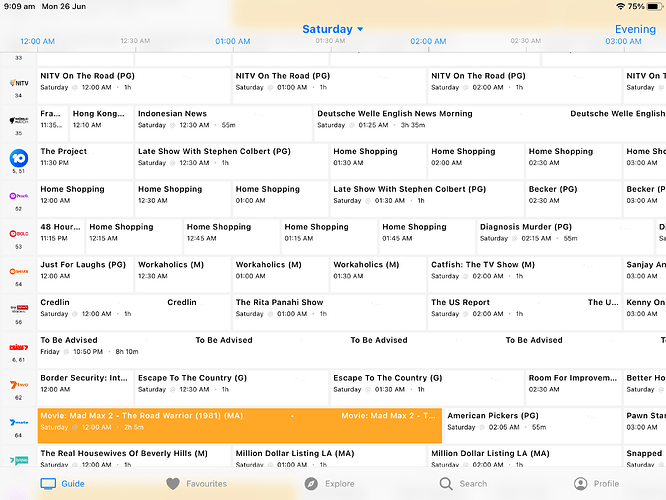Go to the Search tab
Image resolution: width=666 pixels, height=500 pixels.
coord(463,483)
